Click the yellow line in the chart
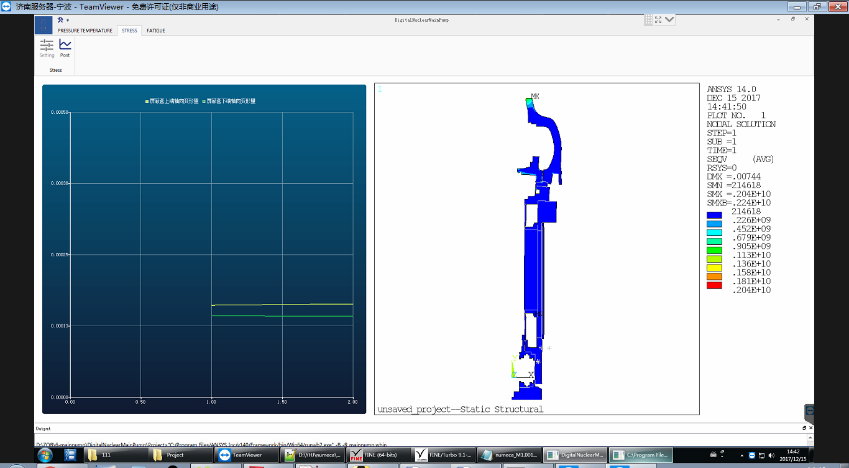The width and height of the screenshot is (849, 468). 282,304
